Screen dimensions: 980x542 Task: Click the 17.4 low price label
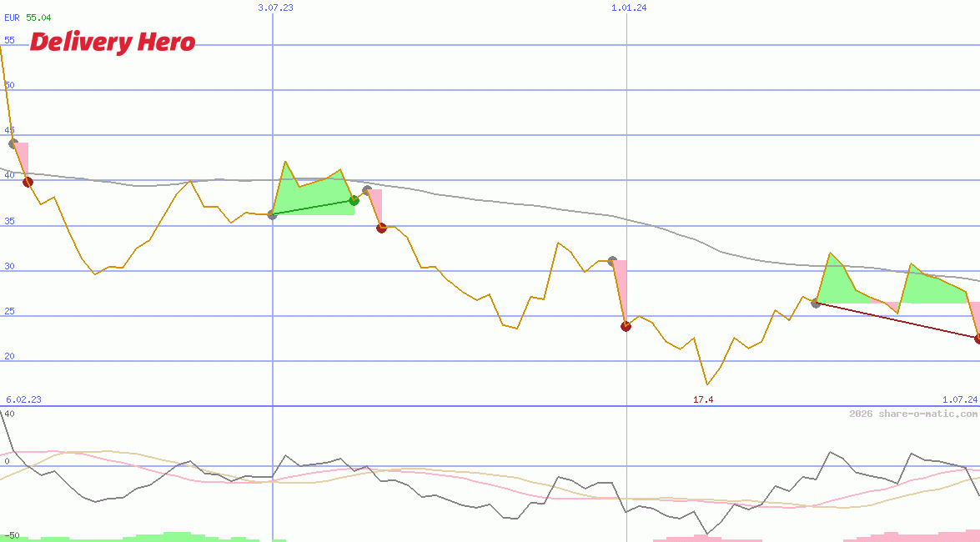click(703, 399)
